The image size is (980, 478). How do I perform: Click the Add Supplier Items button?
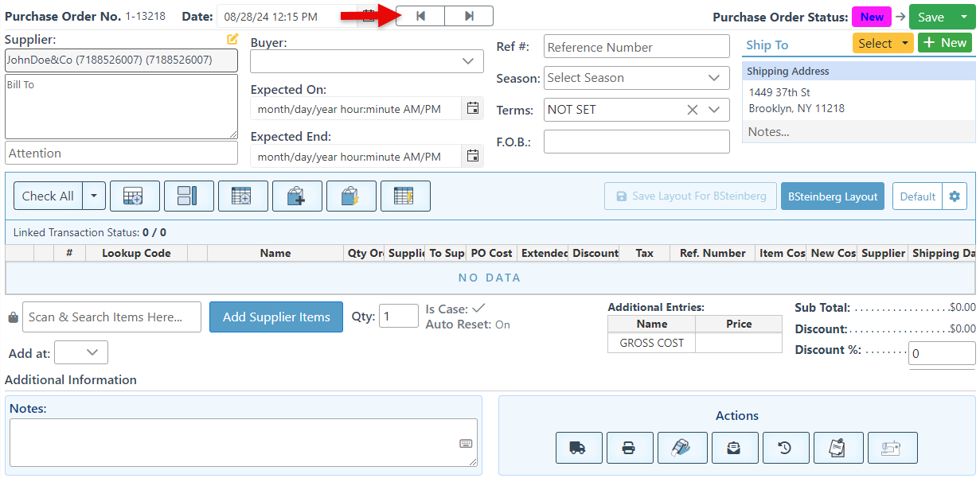[x=276, y=317]
